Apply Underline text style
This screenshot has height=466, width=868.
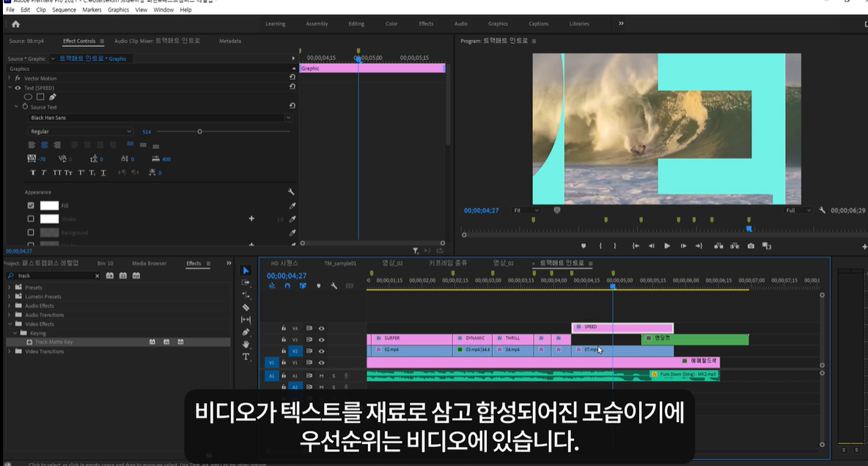[x=103, y=173]
